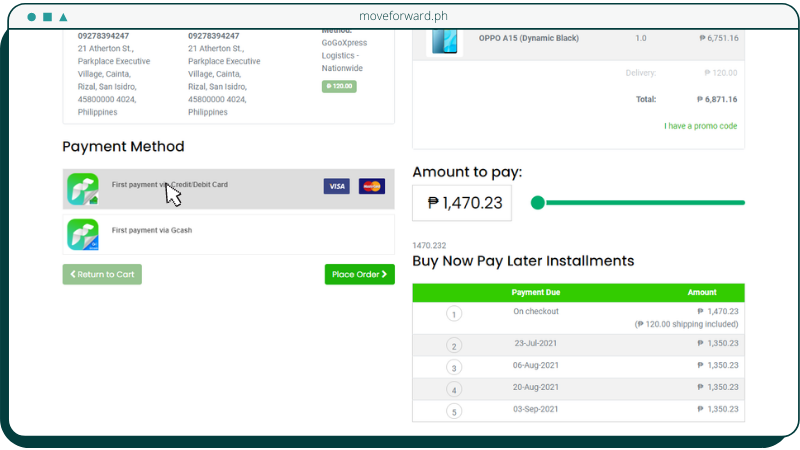The height and width of the screenshot is (450, 800).
Task: Click the amount to pay slider handle
Action: point(538,203)
